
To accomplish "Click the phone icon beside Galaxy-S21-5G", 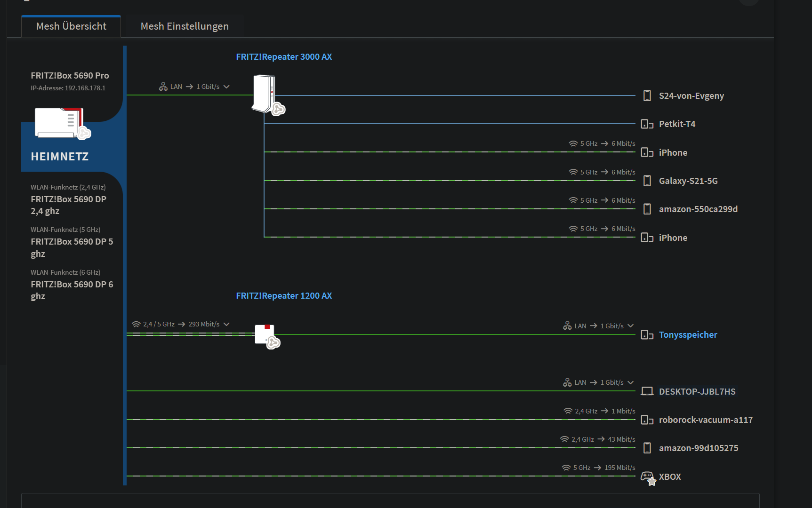I will pyautogui.click(x=647, y=181).
